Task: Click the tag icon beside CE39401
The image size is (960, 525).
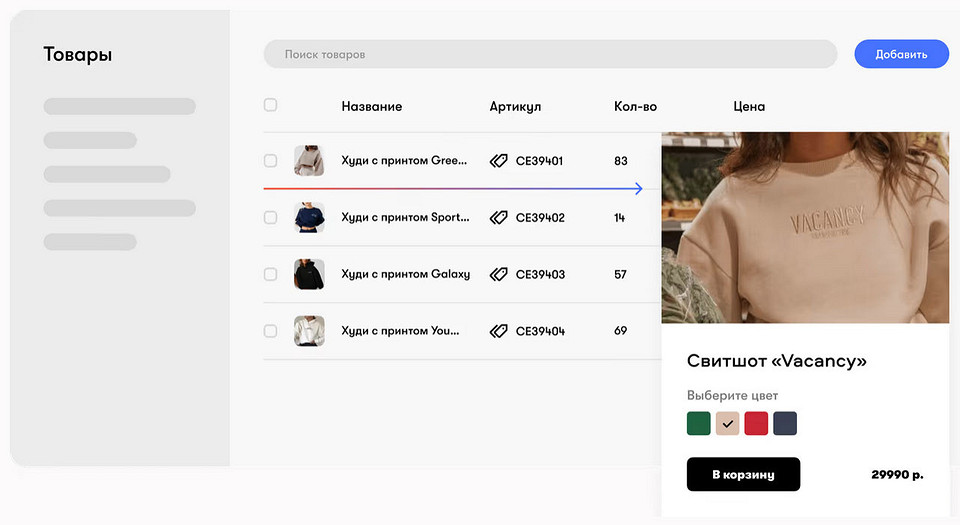Action: [x=498, y=161]
